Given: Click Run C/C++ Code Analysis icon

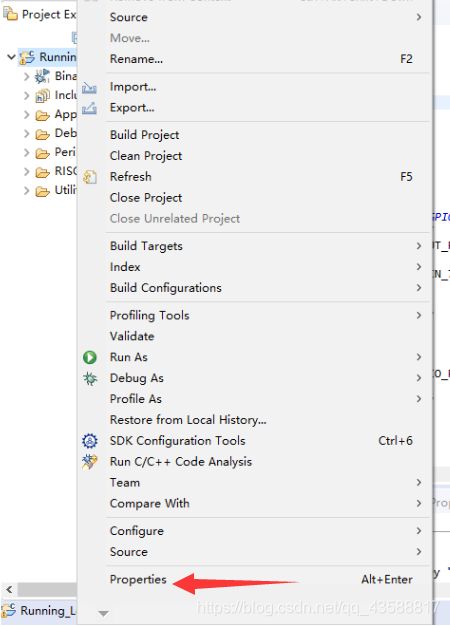Looking at the screenshot, I should coord(90,462).
